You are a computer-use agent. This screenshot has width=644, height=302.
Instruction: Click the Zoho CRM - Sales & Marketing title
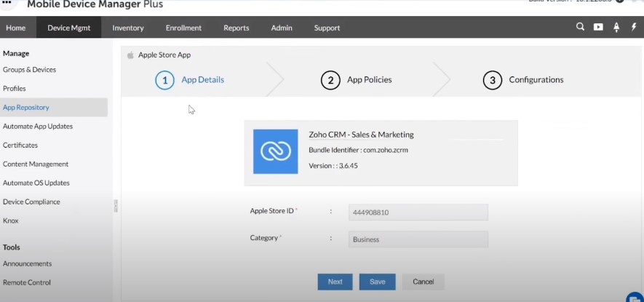[361, 135]
